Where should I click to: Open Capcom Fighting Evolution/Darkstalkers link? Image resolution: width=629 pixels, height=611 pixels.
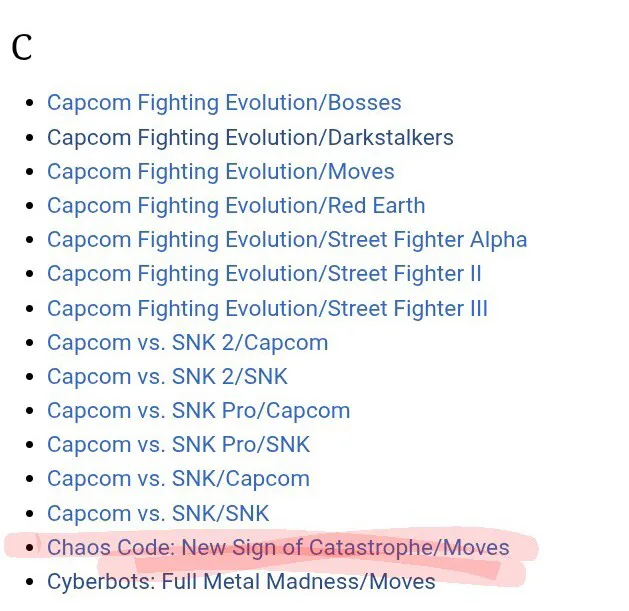point(250,137)
